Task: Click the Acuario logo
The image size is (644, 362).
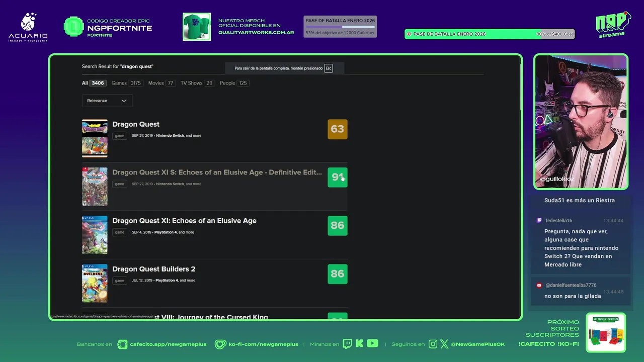Action: 28,27
